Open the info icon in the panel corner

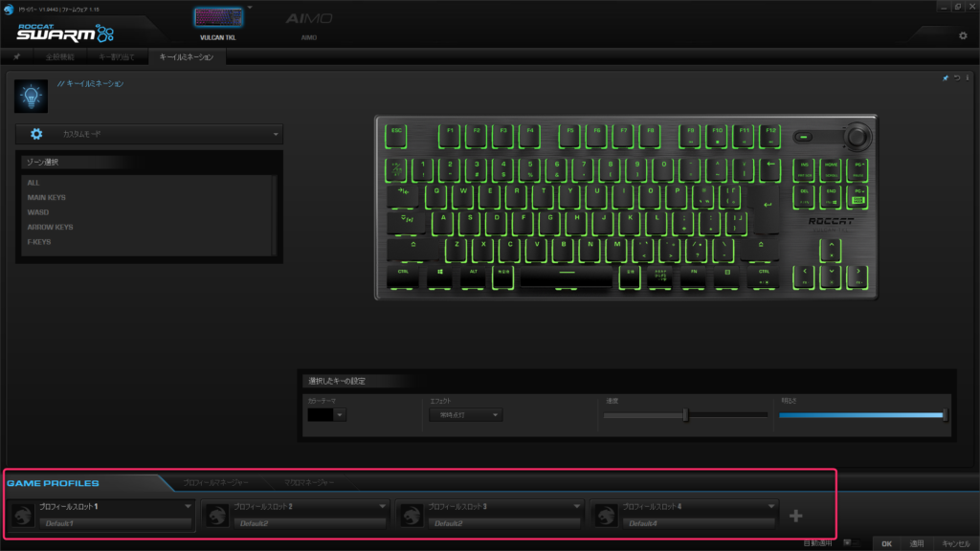[x=968, y=78]
